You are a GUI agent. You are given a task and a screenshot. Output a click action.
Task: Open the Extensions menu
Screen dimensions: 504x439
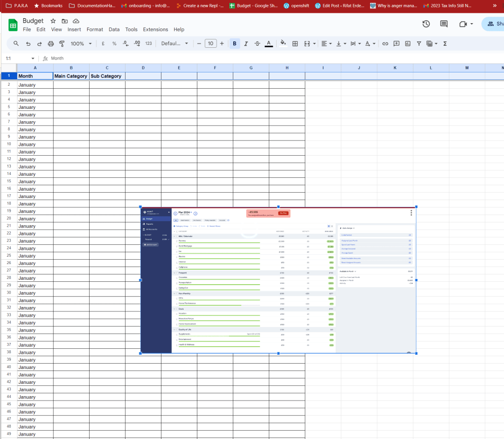156,29
